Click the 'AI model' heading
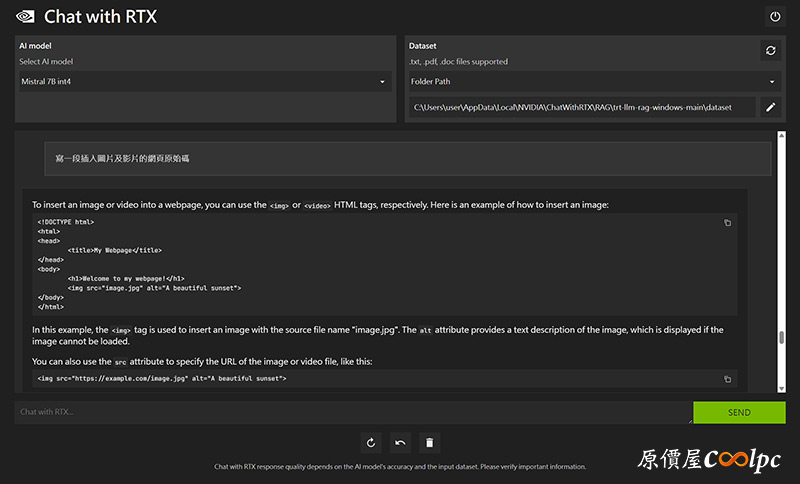 (x=35, y=46)
